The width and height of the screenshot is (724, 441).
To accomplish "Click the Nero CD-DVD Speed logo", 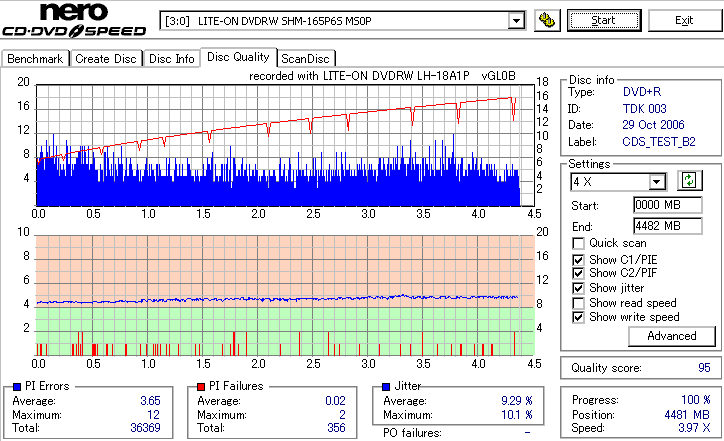I will (74, 20).
